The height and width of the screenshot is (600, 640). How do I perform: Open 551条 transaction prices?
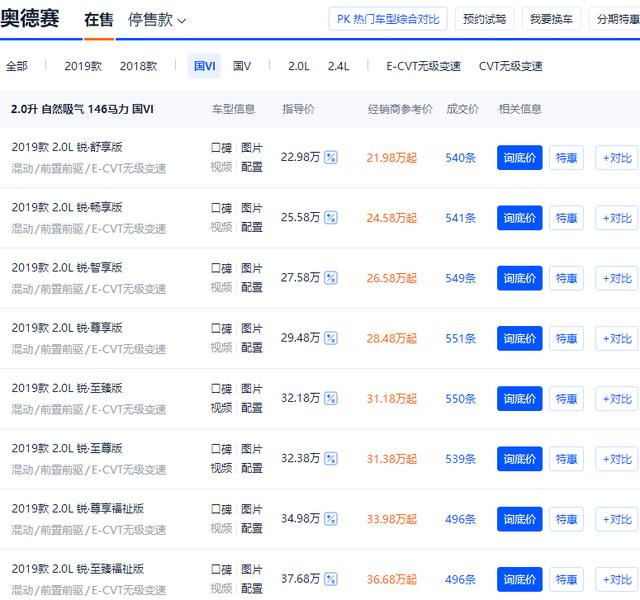pos(460,338)
